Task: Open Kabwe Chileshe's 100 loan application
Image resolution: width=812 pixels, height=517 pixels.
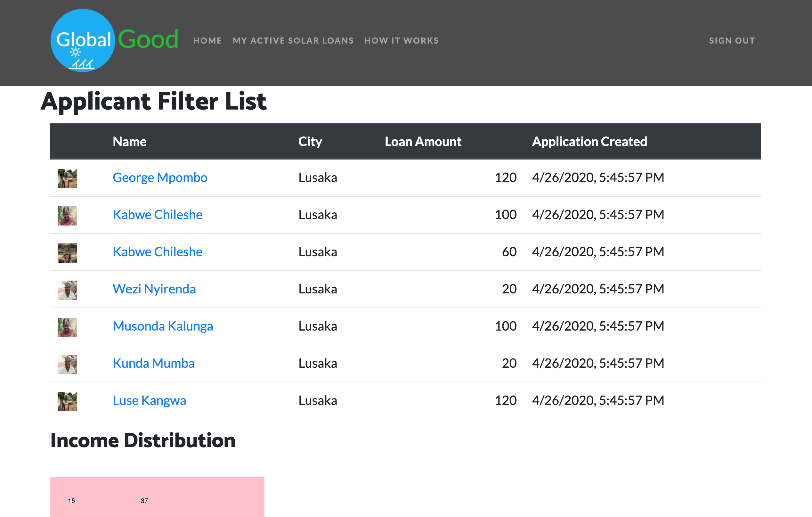Action: 158,215
